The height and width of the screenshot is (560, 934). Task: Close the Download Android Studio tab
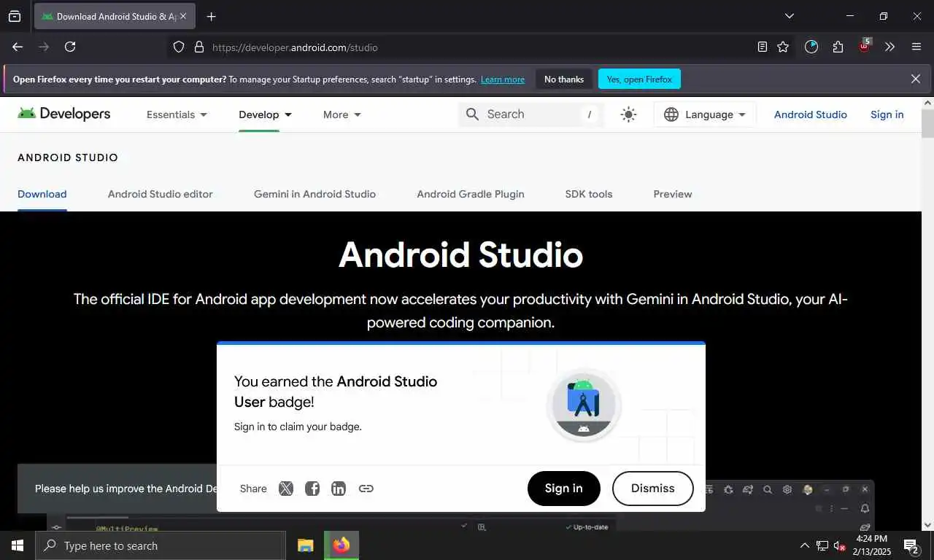[183, 16]
